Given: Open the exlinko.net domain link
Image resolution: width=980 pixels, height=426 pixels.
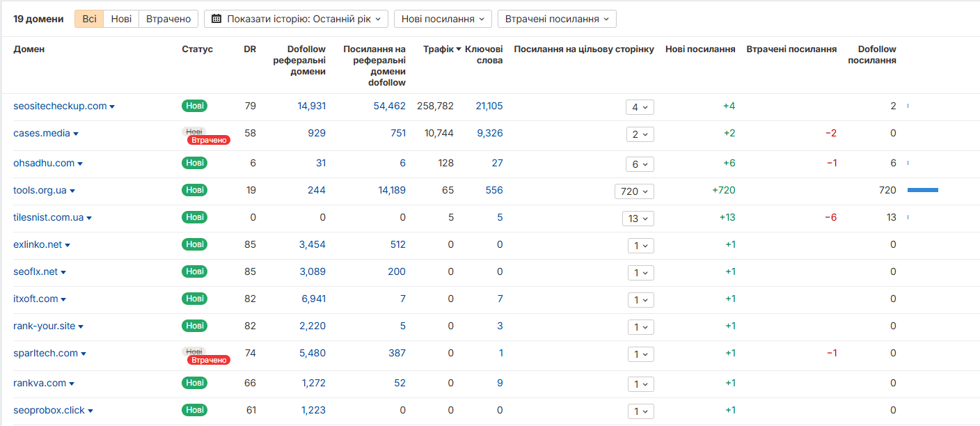Looking at the screenshot, I should (38, 244).
